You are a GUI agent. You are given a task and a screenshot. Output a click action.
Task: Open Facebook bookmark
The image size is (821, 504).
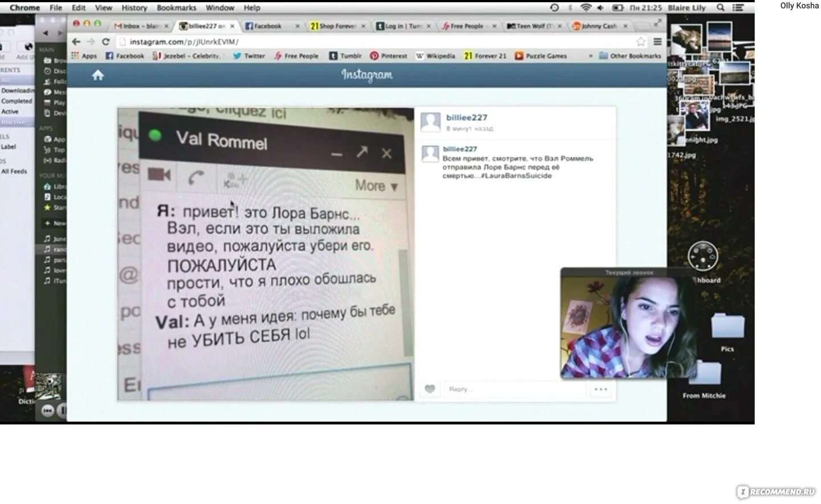pyautogui.click(x=125, y=56)
